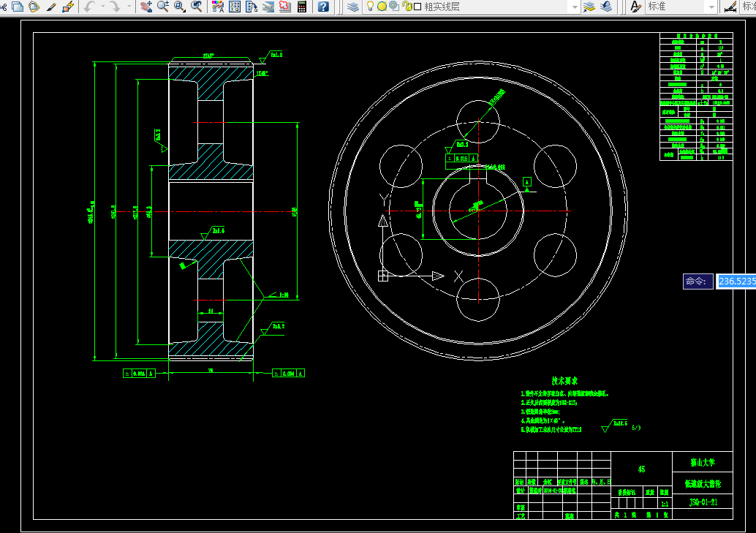756x533 pixels.
Task: Open the Markup Set Manager icon
Action: point(285,7)
